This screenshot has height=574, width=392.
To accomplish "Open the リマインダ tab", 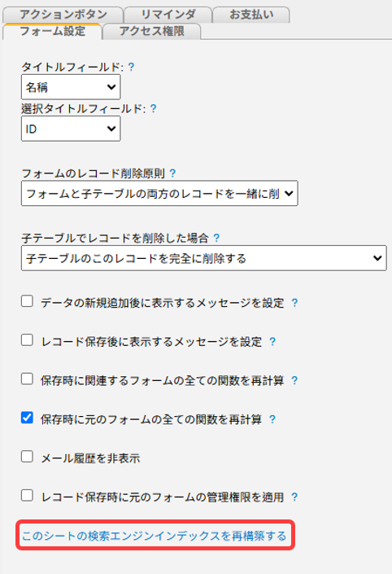I will click(x=168, y=15).
